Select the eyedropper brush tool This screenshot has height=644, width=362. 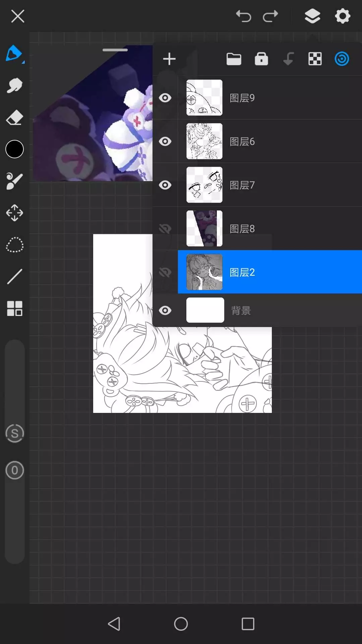pyautogui.click(x=14, y=181)
